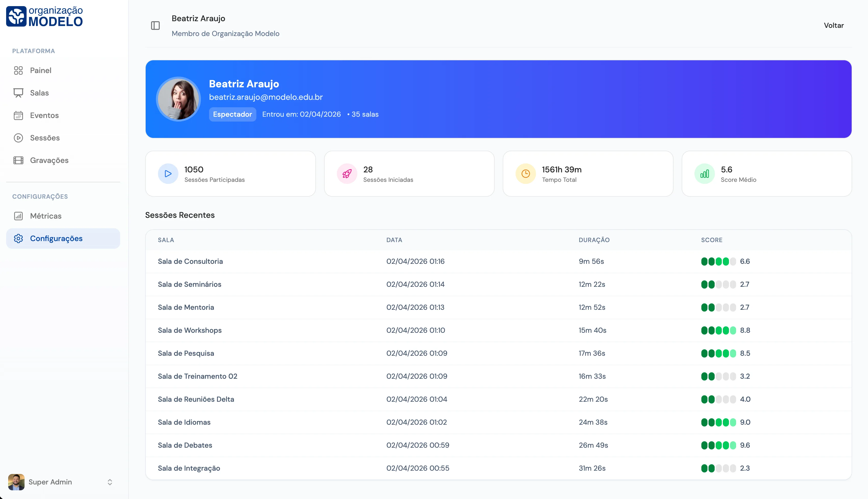The height and width of the screenshot is (499, 868).
Task: Open the Super Admin user menu
Action: point(50,482)
